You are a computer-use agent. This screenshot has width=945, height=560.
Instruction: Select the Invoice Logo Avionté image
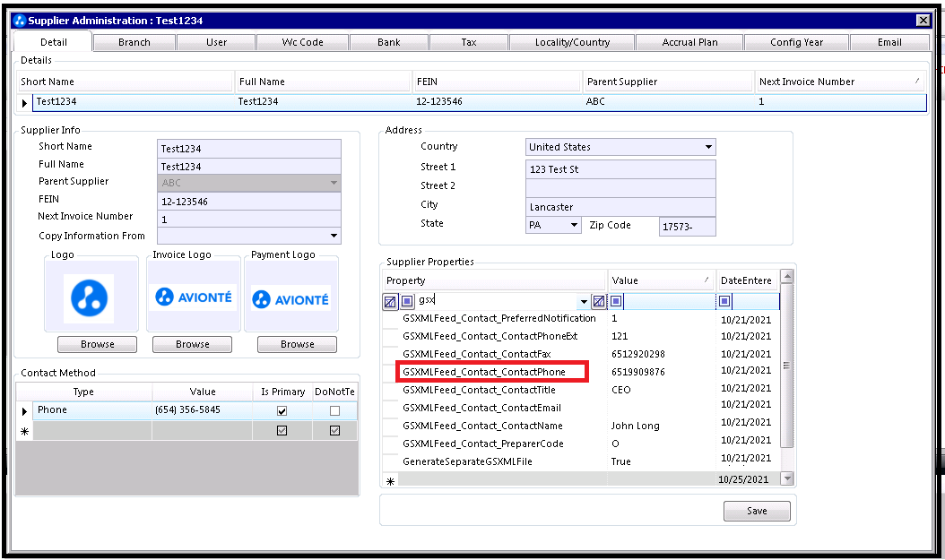coord(194,297)
